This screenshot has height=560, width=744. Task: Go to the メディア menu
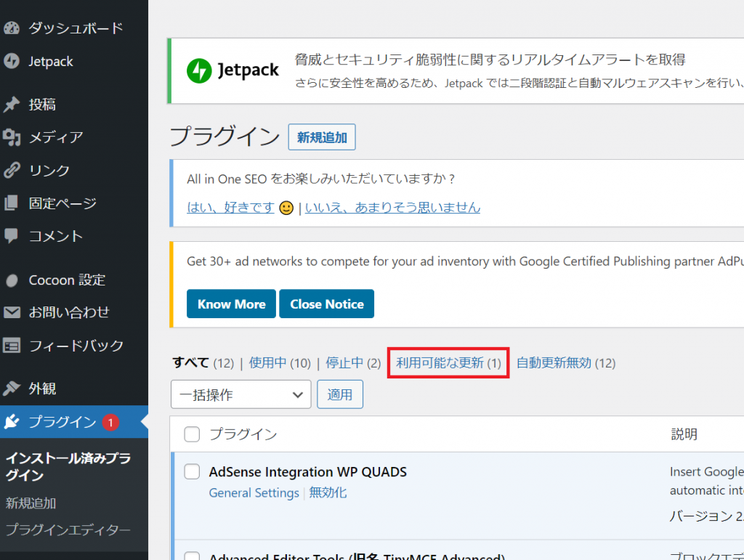tap(56, 137)
